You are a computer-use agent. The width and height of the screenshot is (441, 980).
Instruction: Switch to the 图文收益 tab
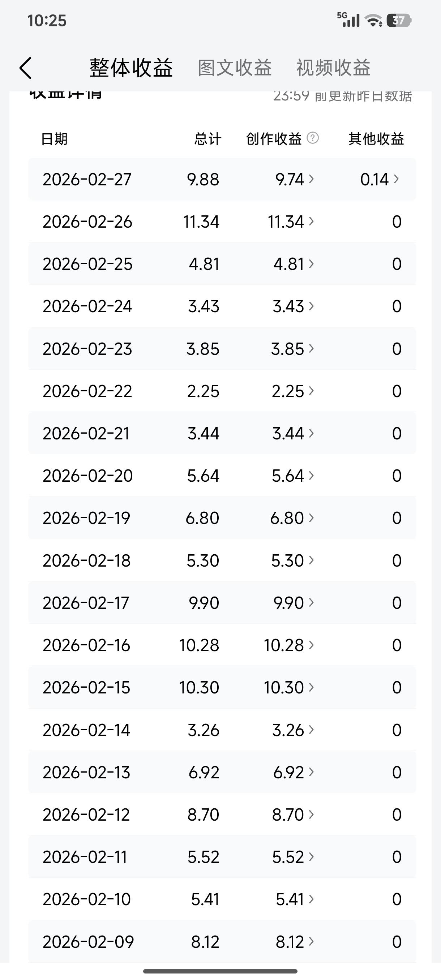pos(234,68)
